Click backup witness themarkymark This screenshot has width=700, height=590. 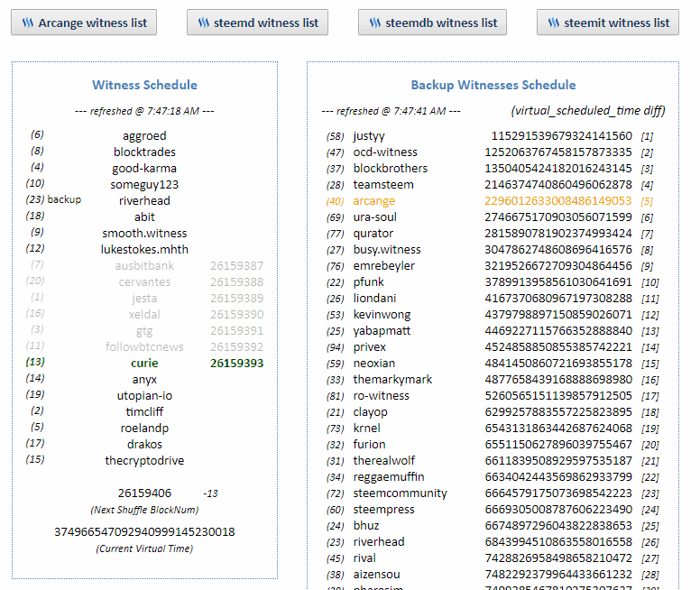click(392, 380)
